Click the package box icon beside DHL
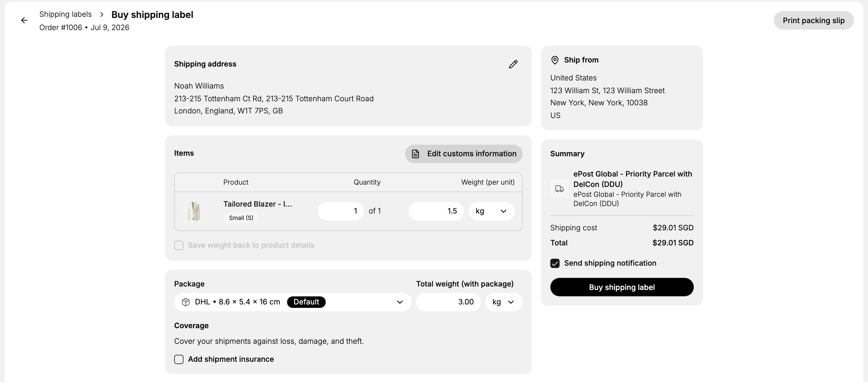868x382 pixels. point(186,302)
